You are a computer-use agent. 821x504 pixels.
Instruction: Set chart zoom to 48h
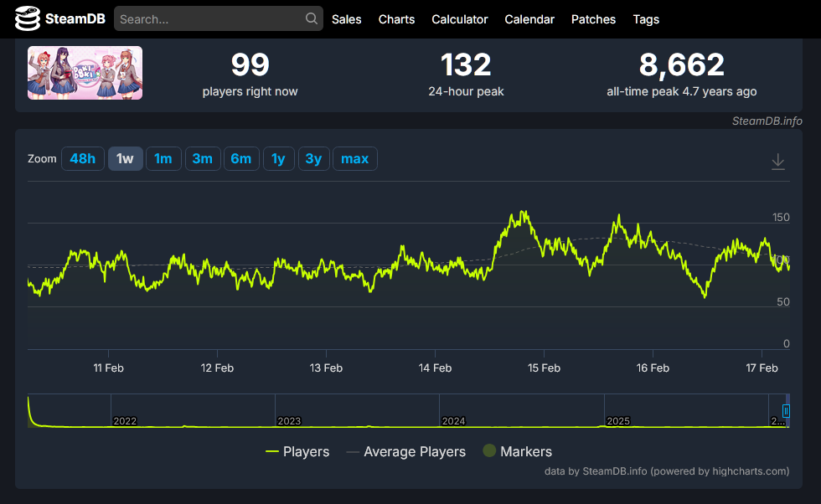click(83, 158)
